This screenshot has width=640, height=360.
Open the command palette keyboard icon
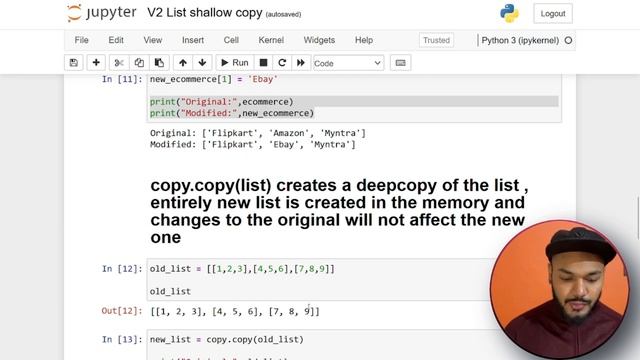400,63
